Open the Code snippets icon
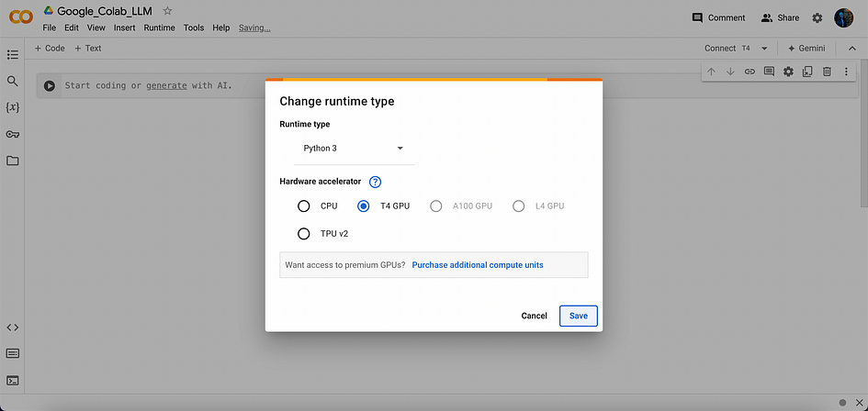The height and width of the screenshot is (411, 868). (x=12, y=328)
